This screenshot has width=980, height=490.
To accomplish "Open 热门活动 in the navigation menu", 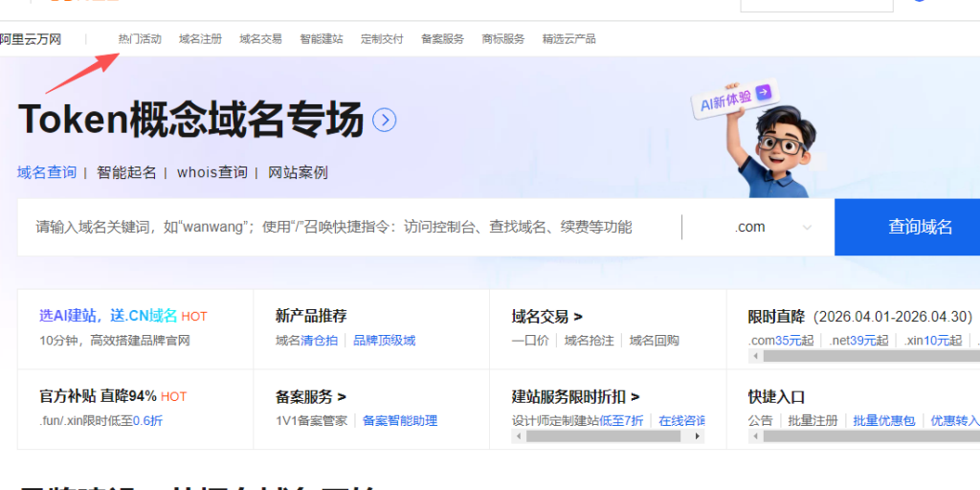I will (x=140, y=39).
